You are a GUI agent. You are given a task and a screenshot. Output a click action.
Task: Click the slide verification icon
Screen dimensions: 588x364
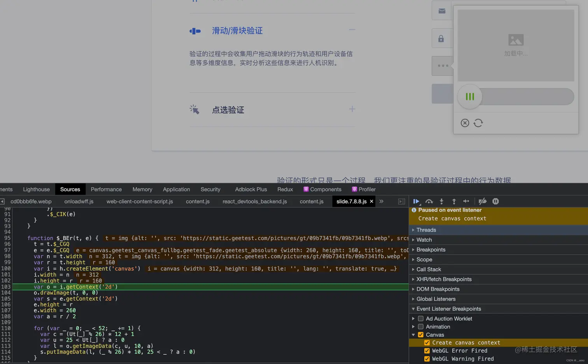pyautogui.click(x=195, y=31)
